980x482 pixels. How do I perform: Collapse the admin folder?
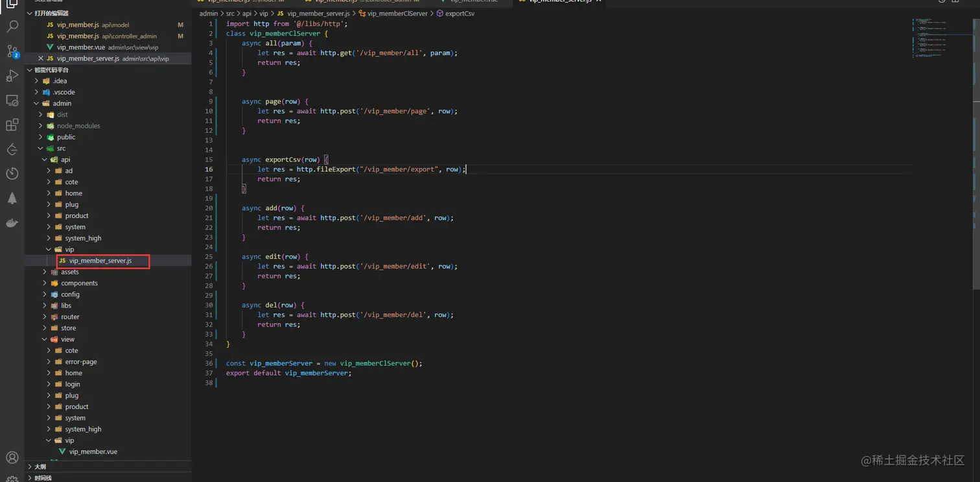click(37, 103)
